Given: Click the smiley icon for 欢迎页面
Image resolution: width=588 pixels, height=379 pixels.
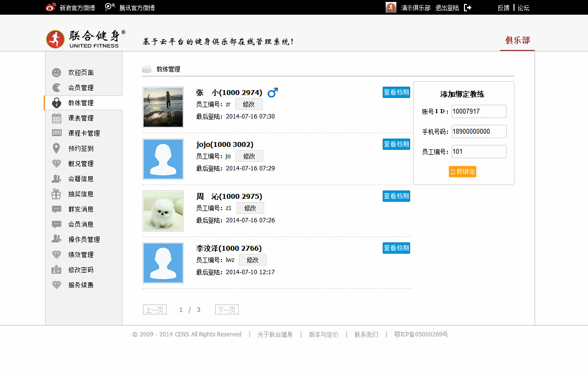Looking at the screenshot, I should pyautogui.click(x=57, y=72).
